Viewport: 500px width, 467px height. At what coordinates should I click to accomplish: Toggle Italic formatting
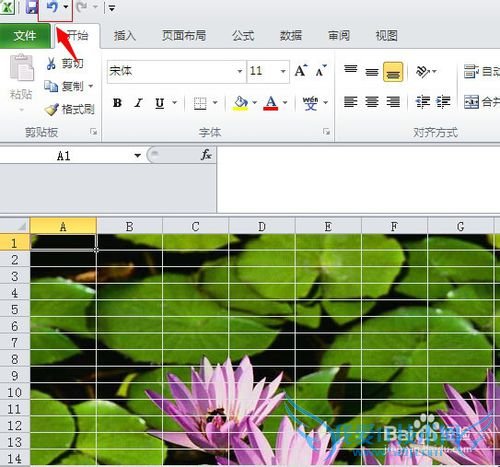(x=138, y=103)
